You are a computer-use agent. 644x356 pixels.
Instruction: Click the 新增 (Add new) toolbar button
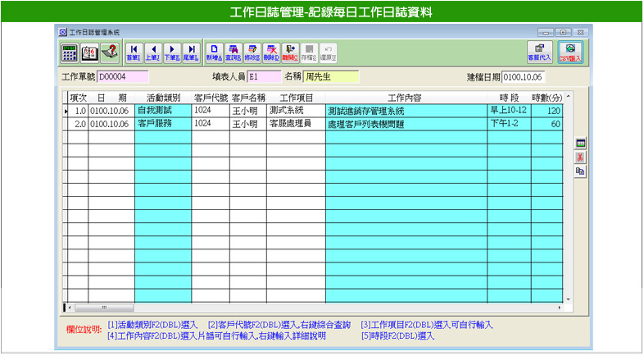pyautogui.click(x=214, y=52)
